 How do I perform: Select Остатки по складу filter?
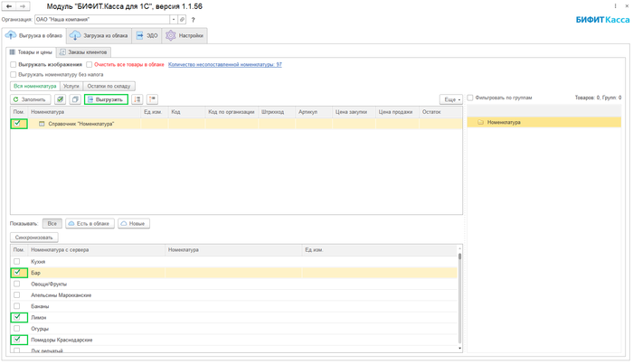click(109, 86)
